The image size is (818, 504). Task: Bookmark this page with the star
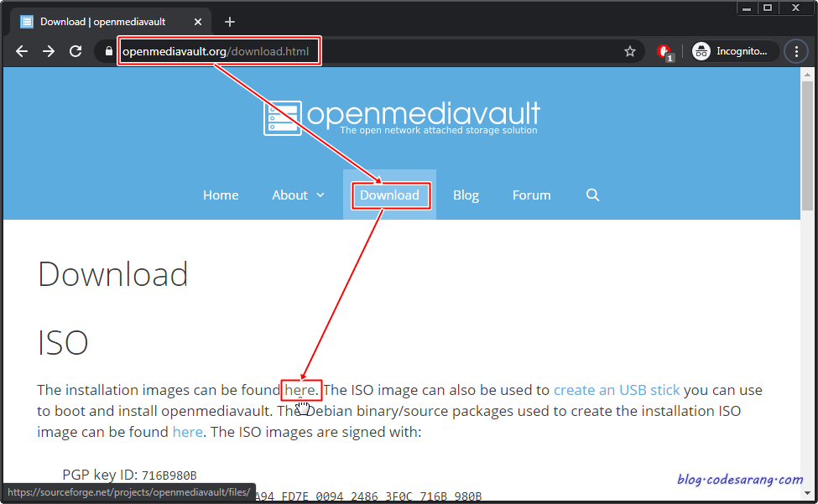click(630, 51)
